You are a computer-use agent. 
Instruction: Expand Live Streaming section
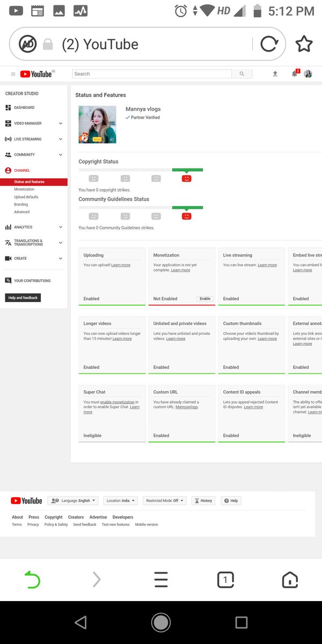tap(61, 139)
